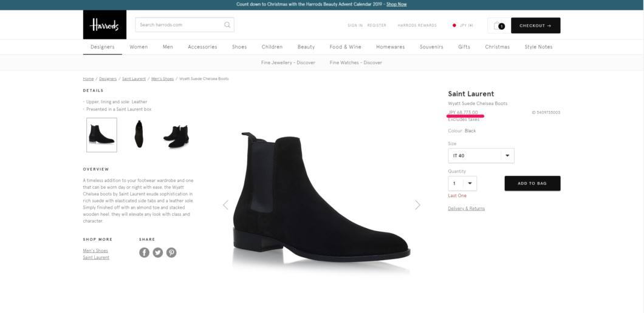Select the top-view boot thumbnail
Screen dimensions: 644x313
(x=139, y=134)
